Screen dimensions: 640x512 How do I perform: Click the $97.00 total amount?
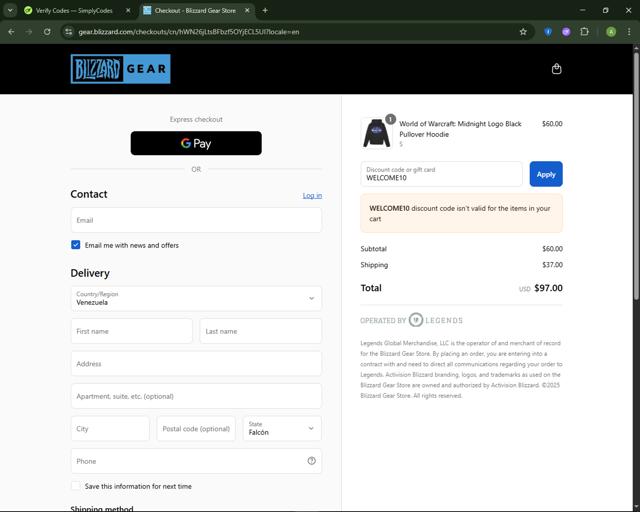coord(548,288)
